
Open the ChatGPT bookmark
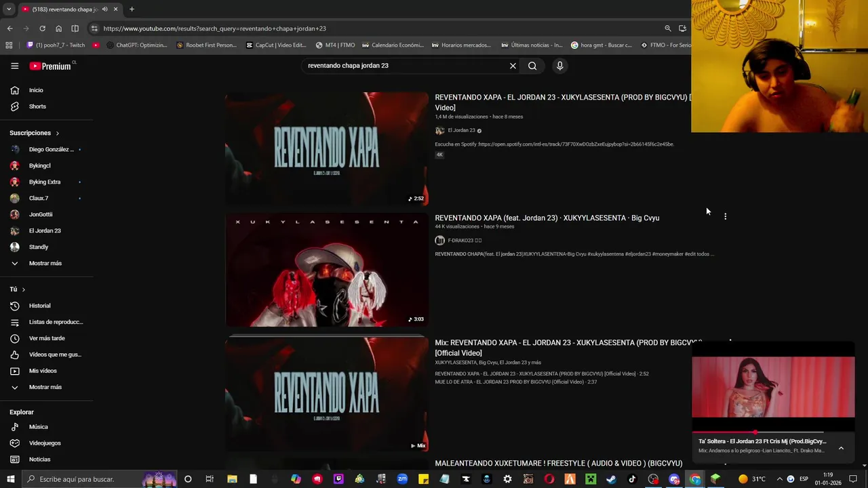(x=137, y=45)
